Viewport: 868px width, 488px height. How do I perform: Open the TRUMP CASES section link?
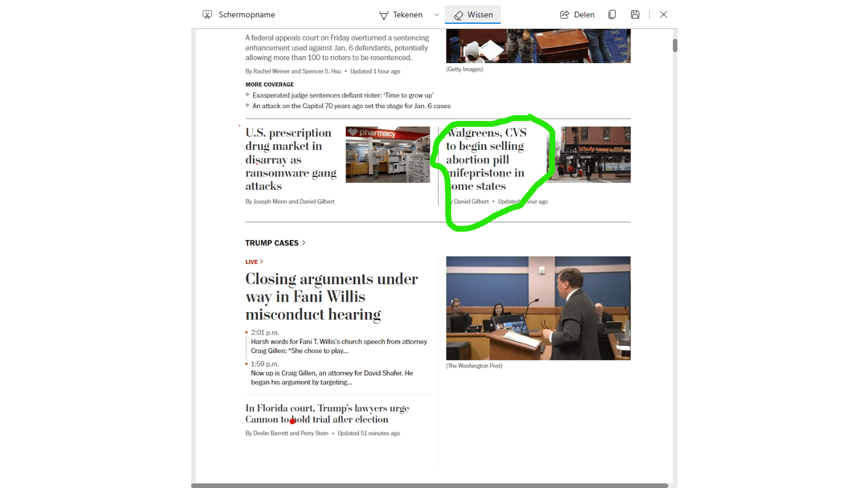point(275,243)
